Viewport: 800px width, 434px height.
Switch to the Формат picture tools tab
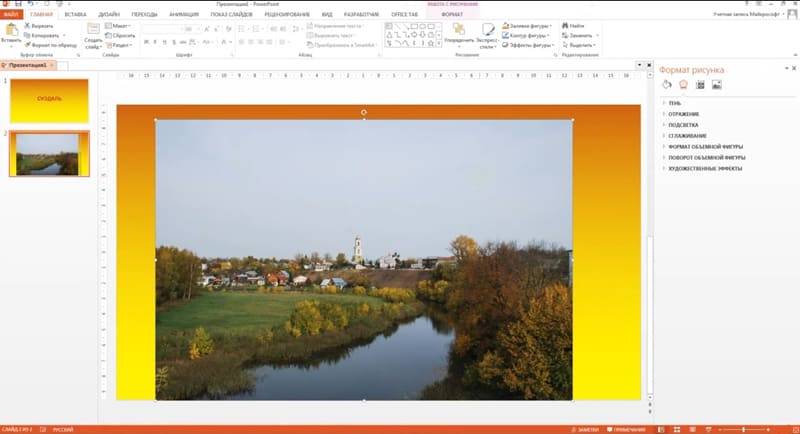tap(452, 14)
